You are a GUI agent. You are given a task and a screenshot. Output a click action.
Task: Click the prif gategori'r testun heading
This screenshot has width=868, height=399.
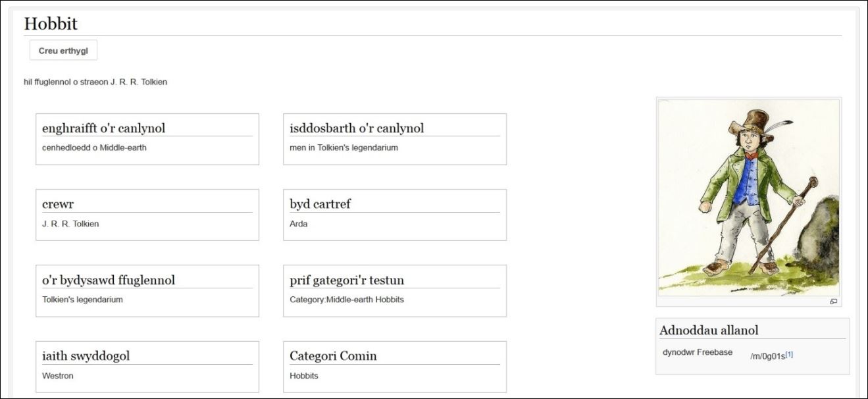tap(347, 280)
